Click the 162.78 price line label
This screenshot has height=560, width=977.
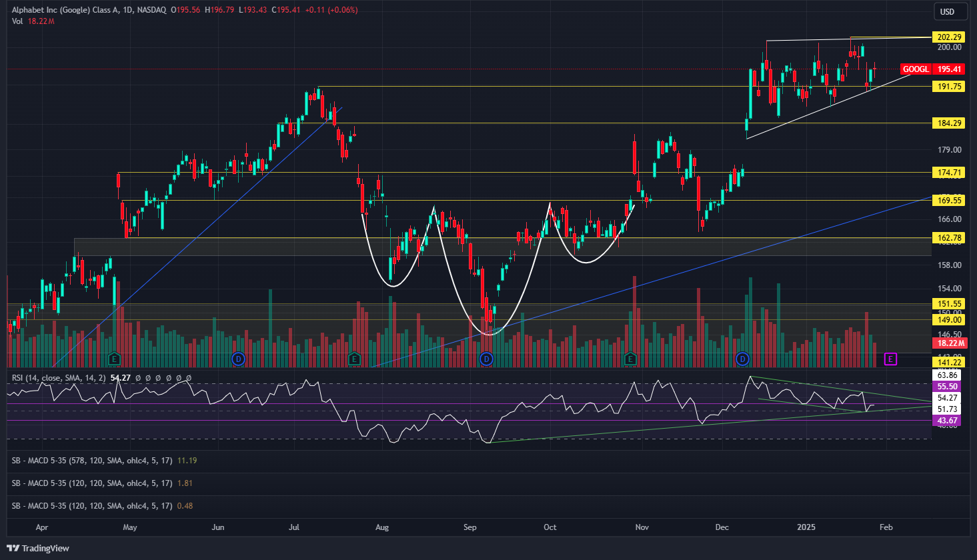[x=949, y=238]
